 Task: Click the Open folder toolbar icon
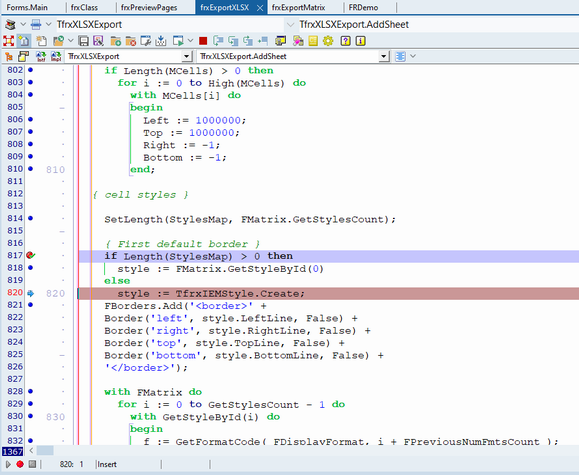(x=58, y=41)
